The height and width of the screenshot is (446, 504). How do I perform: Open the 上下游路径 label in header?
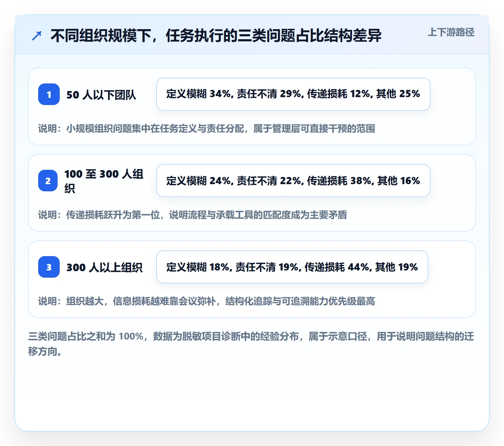pos(451,32)
